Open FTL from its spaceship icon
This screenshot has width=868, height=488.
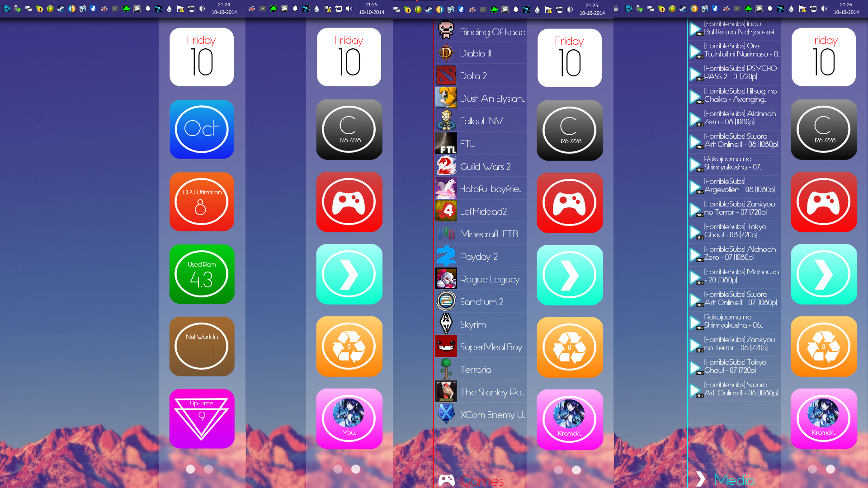click(446, 144)
